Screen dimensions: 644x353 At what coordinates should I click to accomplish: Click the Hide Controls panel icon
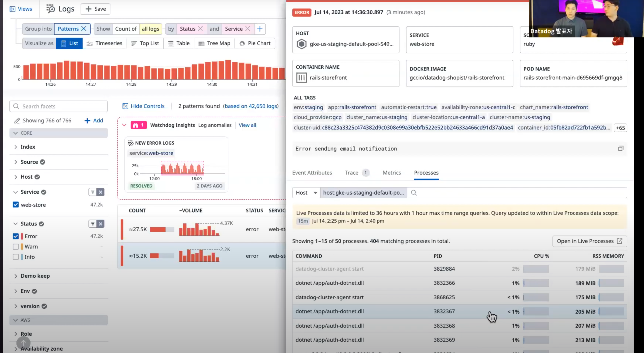tap(125, 106)
